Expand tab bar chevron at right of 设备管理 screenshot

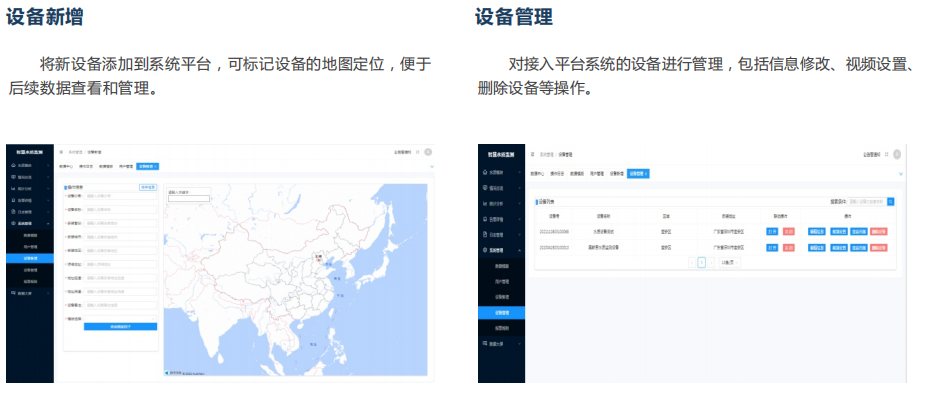click(x=901, y=174)
